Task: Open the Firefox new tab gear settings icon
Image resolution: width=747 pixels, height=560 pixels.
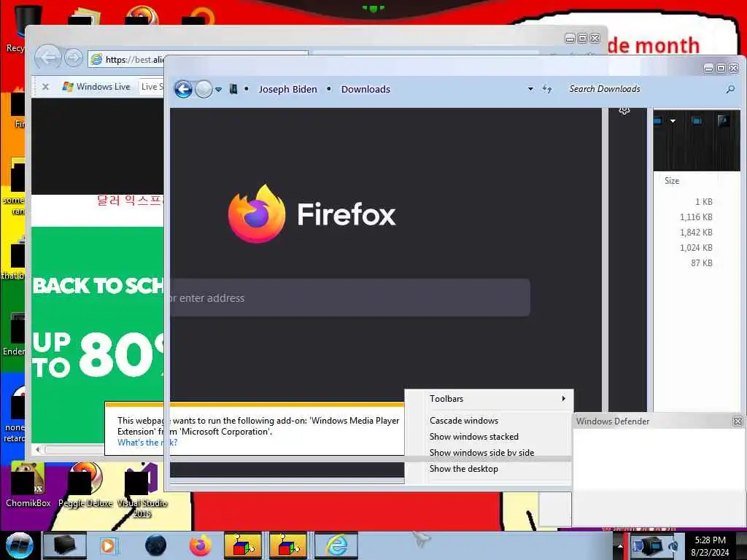Action: tap(624, 111)
